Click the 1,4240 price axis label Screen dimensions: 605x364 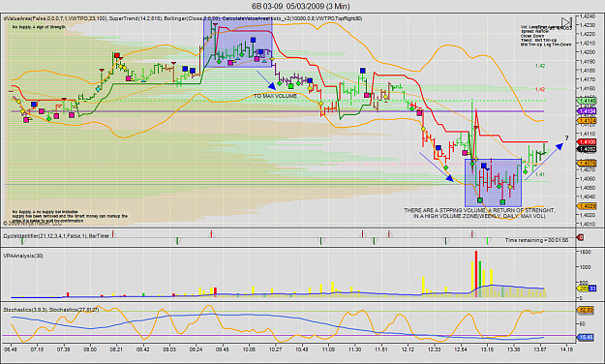tap(587, 15)
